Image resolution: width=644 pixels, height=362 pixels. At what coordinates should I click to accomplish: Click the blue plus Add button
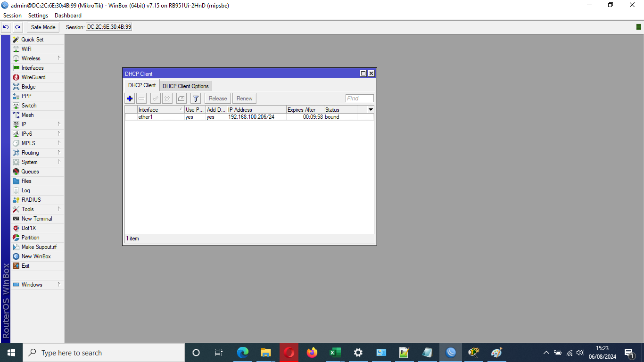[x=130, y=99]
